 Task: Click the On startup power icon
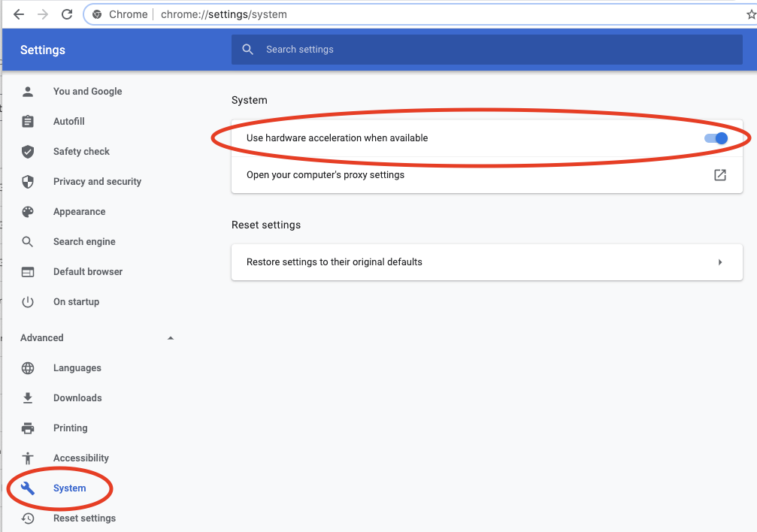click(28, 302)
